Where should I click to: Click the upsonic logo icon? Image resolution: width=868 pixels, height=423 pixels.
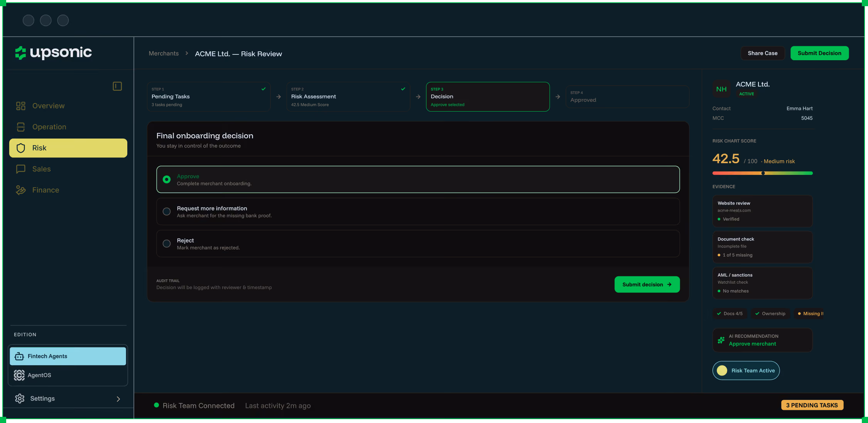20,53
